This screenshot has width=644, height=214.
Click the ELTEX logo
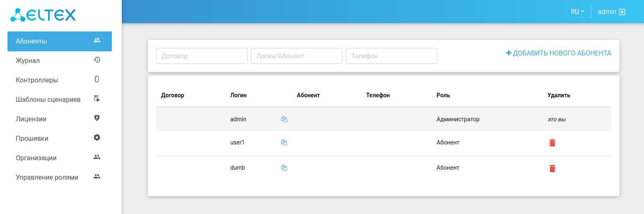point(43,15)
